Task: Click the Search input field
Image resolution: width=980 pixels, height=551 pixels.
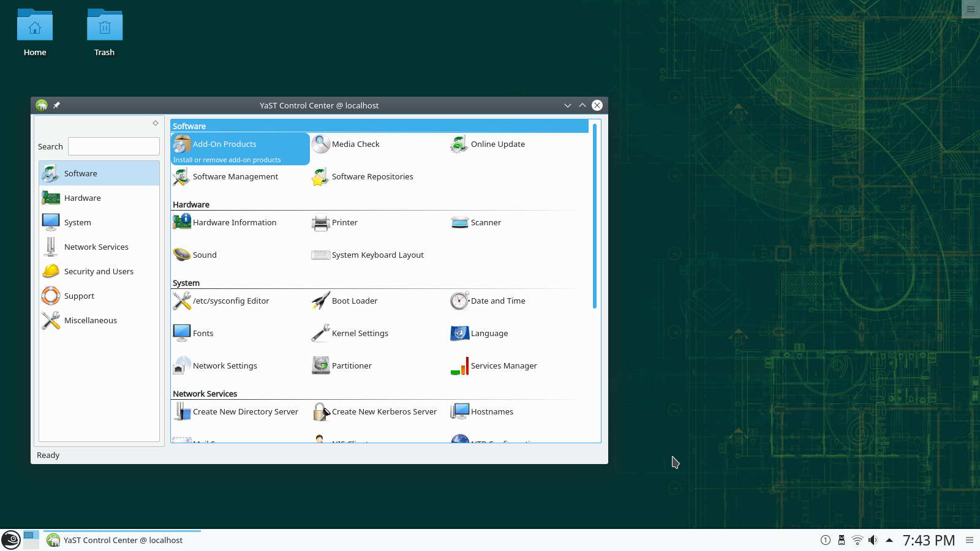Action: 114,146
